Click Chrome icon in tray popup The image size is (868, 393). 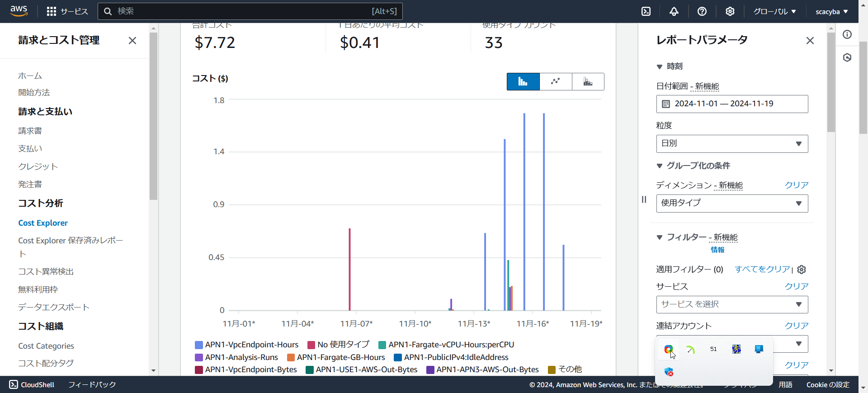click(x=669, y=349)
